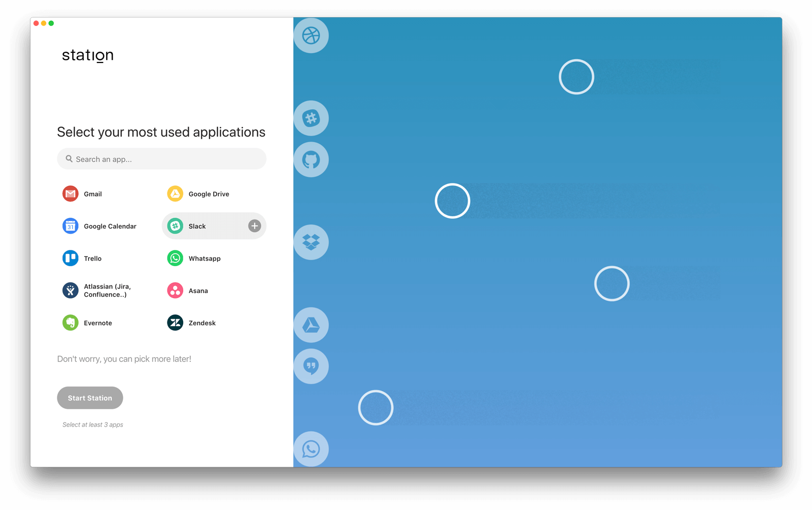Click the Asana label text
812x510 pixels.
click(x=198, y=291)
